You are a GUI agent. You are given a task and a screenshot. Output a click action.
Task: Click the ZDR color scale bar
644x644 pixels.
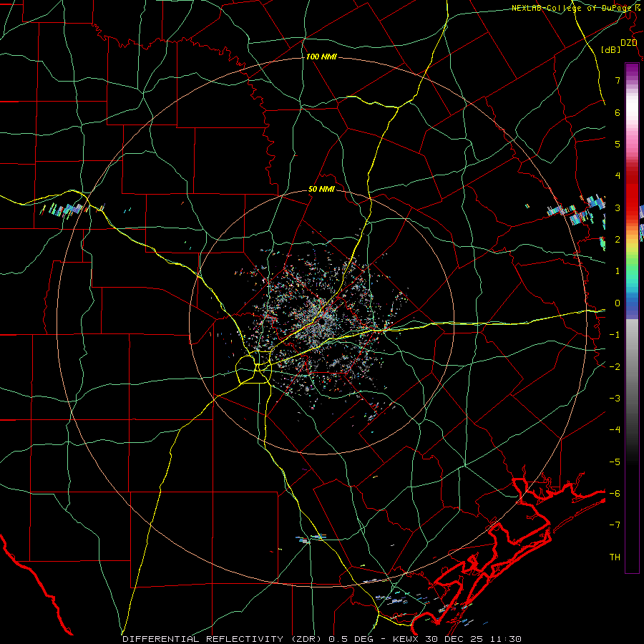pos(632,318)
